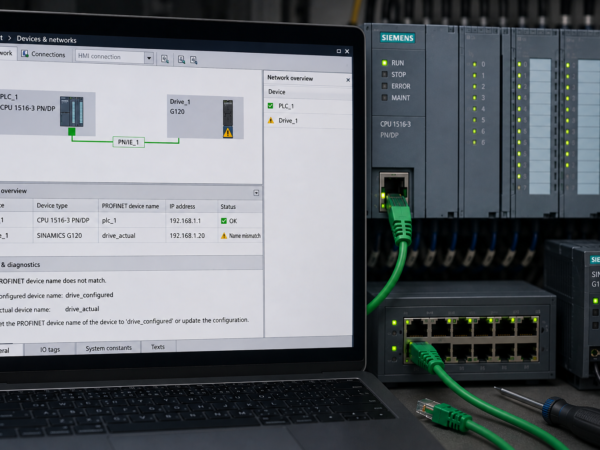Switch to the System constants tab

tap(109, 348)
